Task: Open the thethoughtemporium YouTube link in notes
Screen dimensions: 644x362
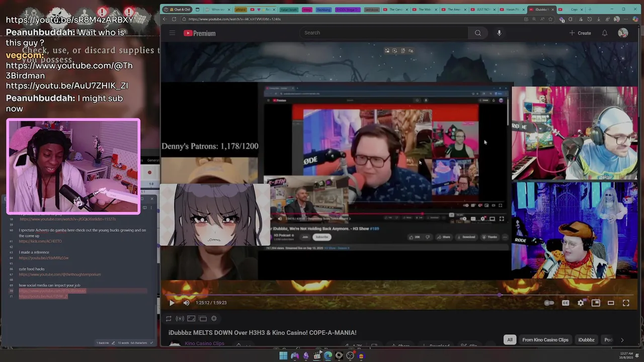Action: (60, 275)
